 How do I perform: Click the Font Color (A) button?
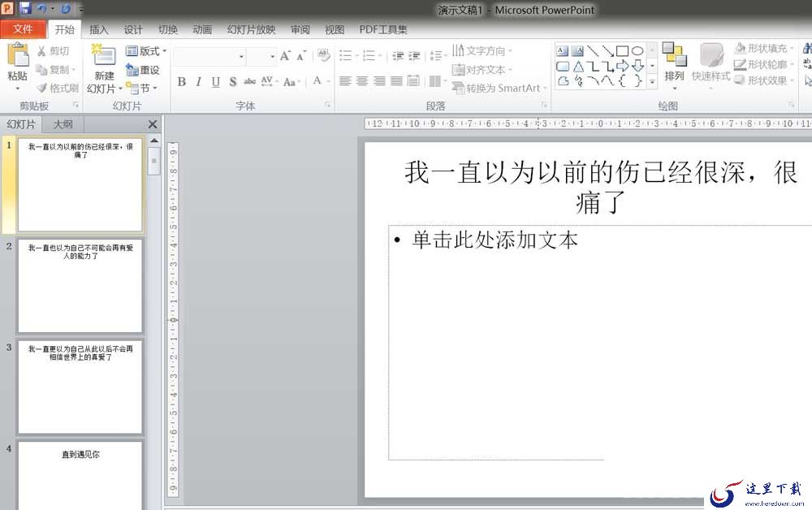[x=317, y=80]
